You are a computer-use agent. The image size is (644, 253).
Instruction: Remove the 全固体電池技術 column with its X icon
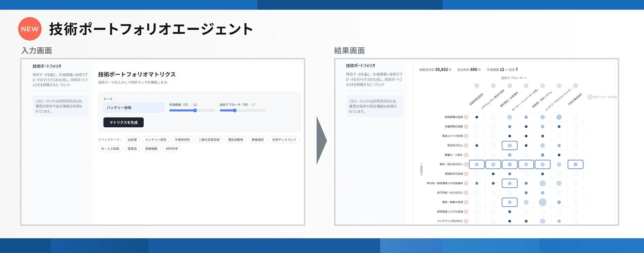tap(477, 86)
